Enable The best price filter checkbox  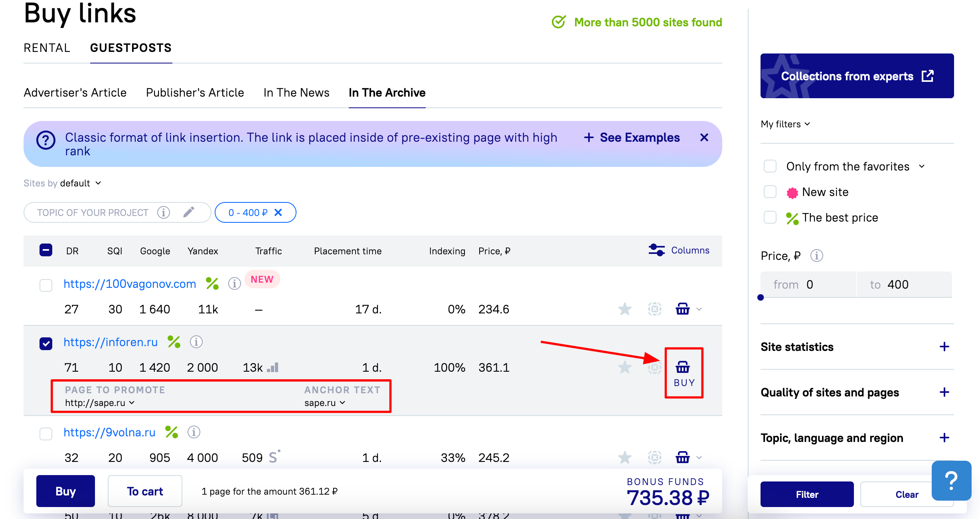(x=770, y=217)
